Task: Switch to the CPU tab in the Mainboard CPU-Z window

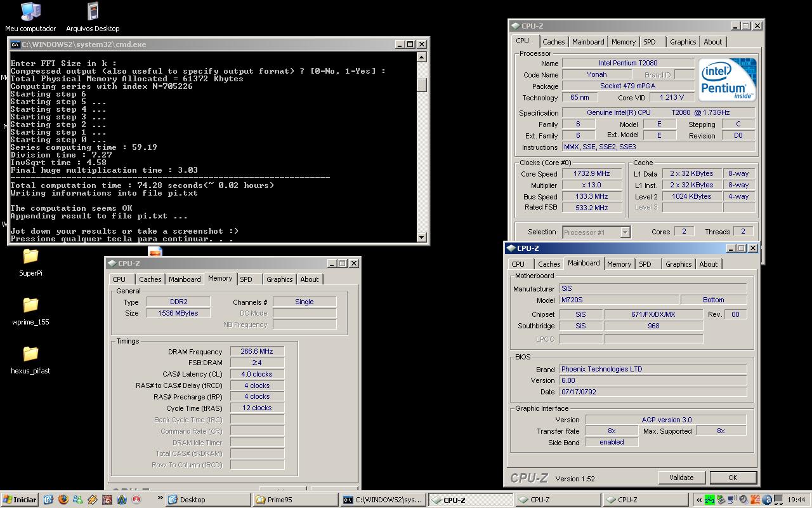Action: click(x=518, y=264)
